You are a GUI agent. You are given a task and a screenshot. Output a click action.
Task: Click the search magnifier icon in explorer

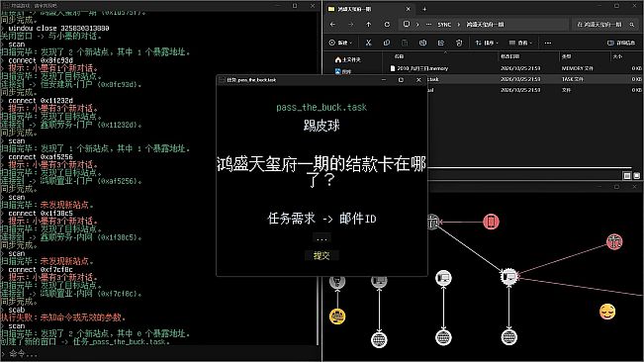click(632, 25)
